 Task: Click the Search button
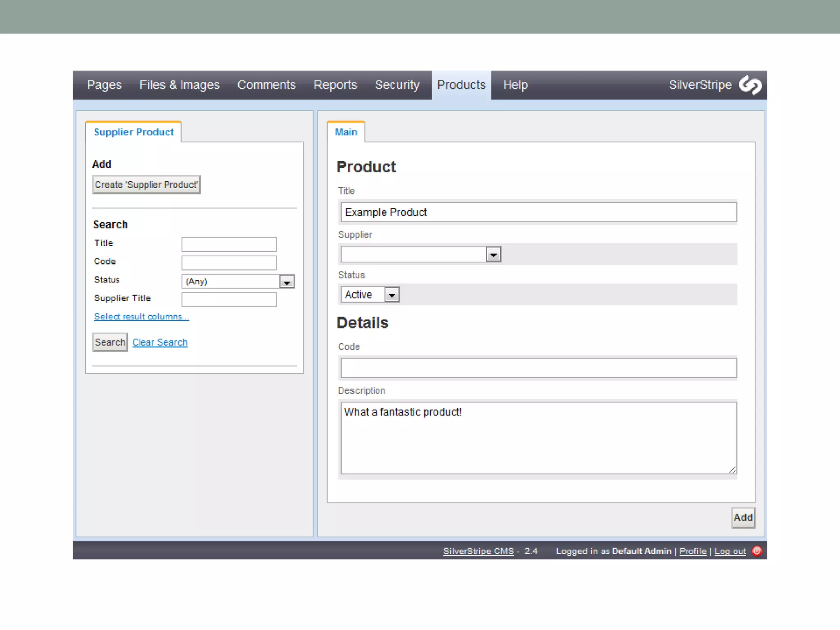click(x=110, y=342)
